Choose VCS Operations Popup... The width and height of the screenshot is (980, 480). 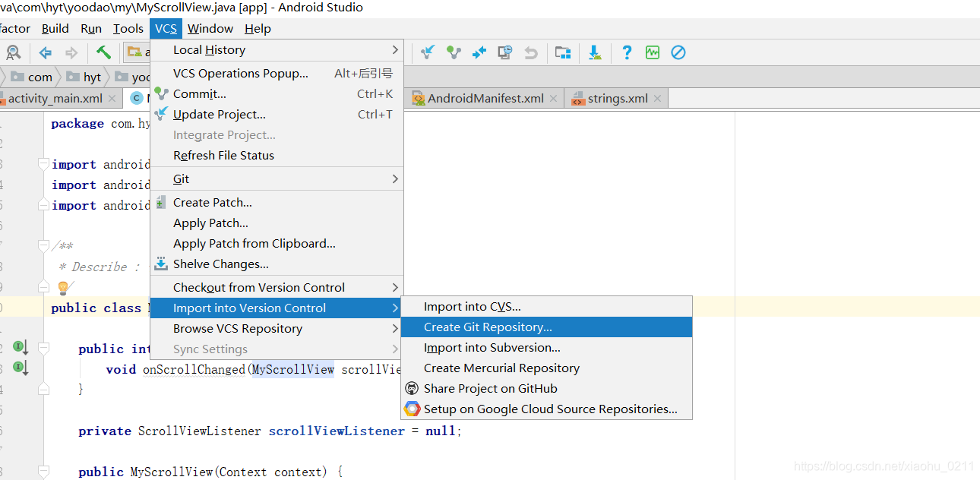[277, 74]
